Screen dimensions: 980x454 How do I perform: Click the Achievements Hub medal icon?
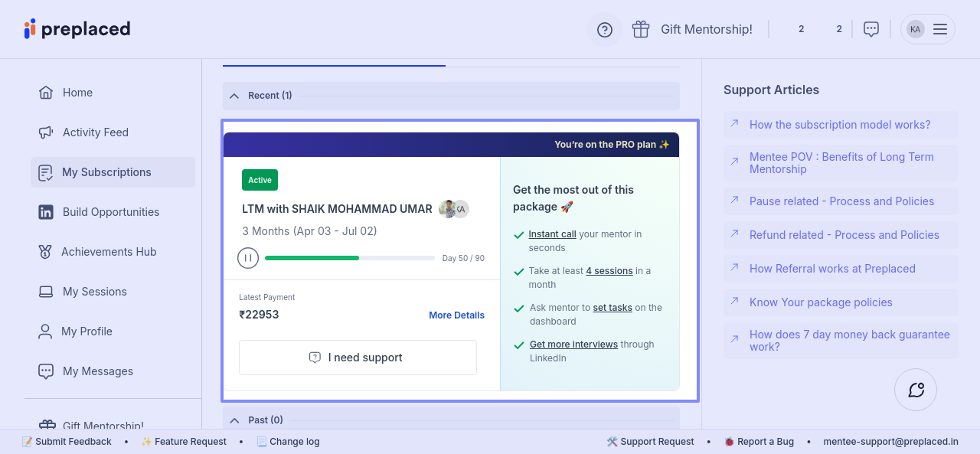[x=46, y=252]
